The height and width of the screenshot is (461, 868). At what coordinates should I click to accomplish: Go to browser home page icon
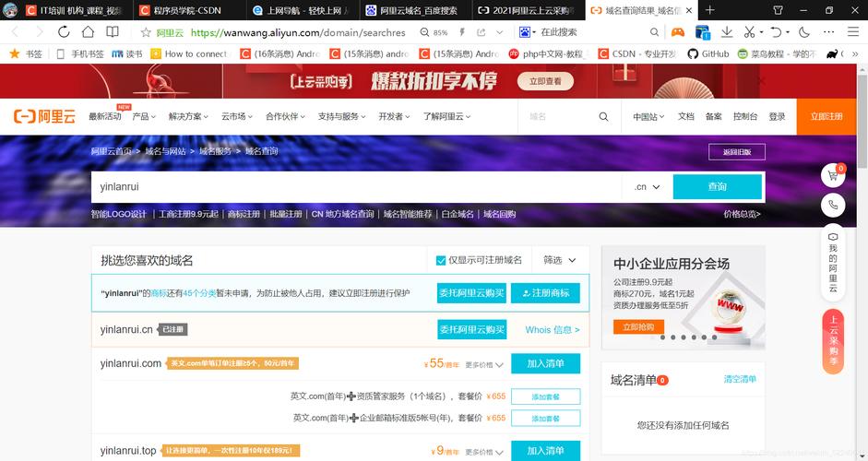point(88,32)
